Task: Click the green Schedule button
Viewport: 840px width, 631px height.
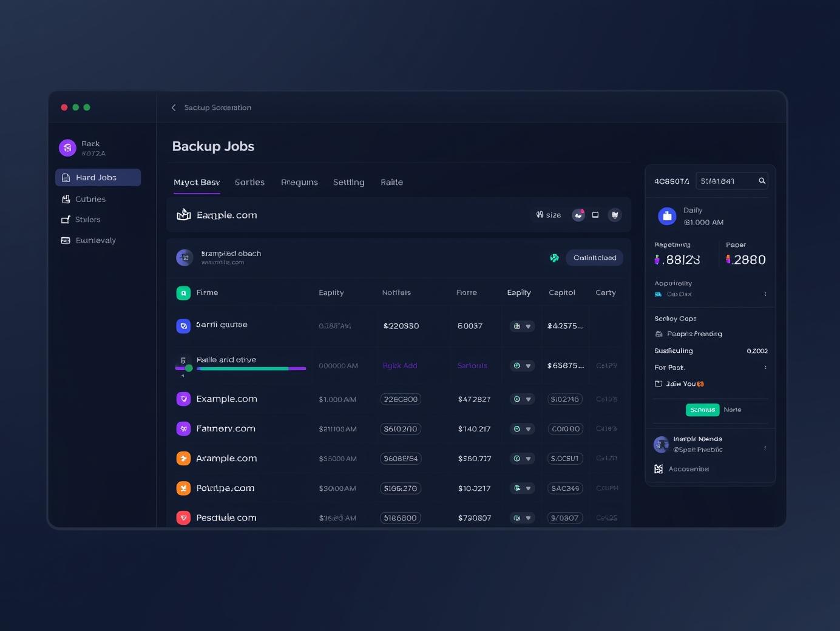Action: tap(702, 410)
